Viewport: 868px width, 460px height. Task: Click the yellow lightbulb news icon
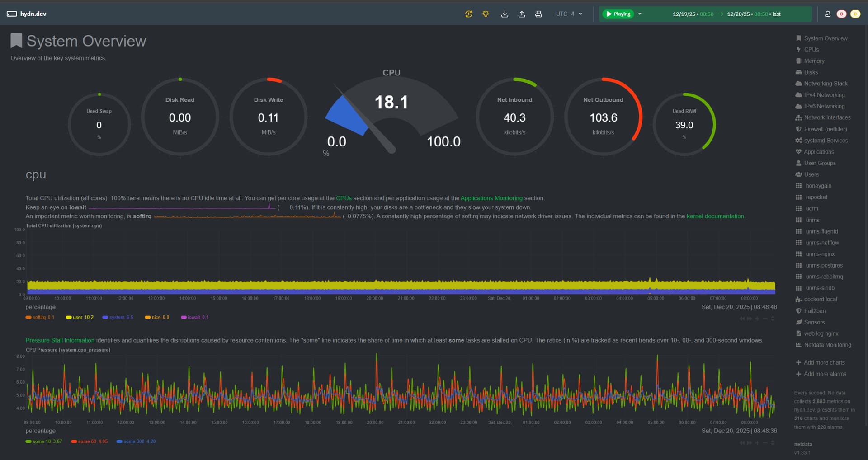486,14
